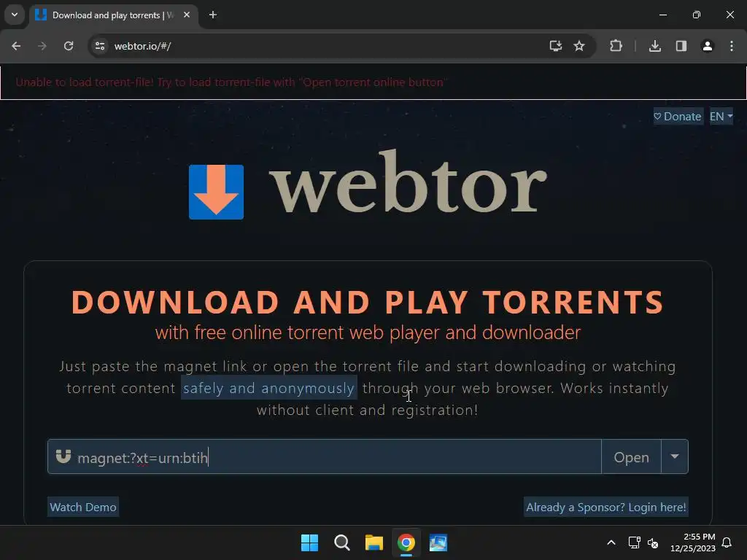This screenshot has height=560, width=747.
Task: Click the browser back arrow
Action: pyautogui.click(x=16, y=46)
